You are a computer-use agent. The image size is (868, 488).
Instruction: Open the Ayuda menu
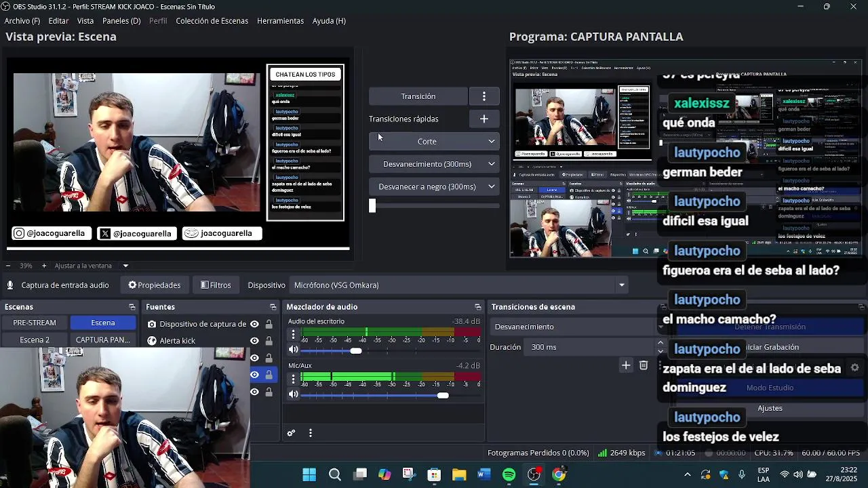(329, 21)
